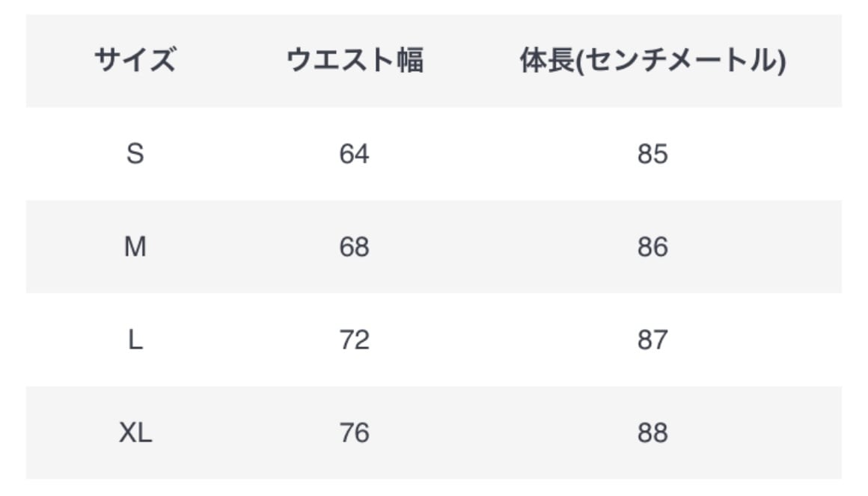868x496 pixels.
Task: Click waist width value 68
Action: [354, 247]
